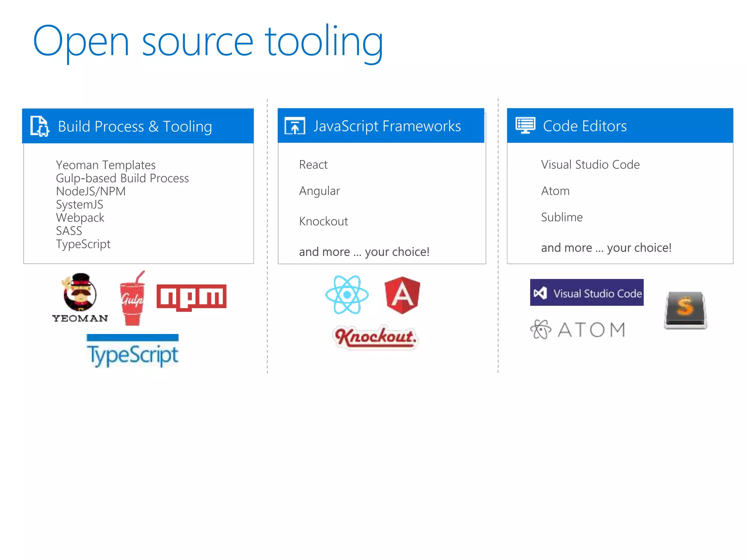
Task: Click the Yeoman Templates text
Action: [x=106, y=165]
